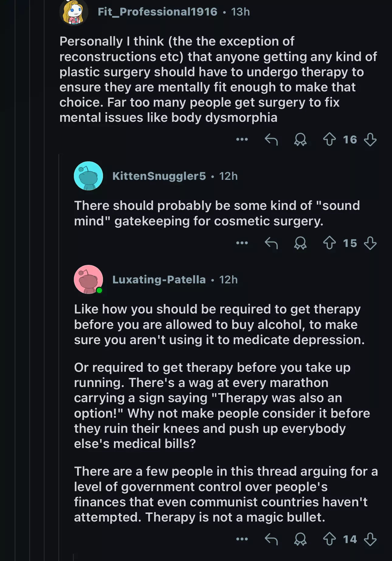This screenshot has width=392, height=561.
Task: Downvote Luxating-Patella's comment
Action: (370, 539)
